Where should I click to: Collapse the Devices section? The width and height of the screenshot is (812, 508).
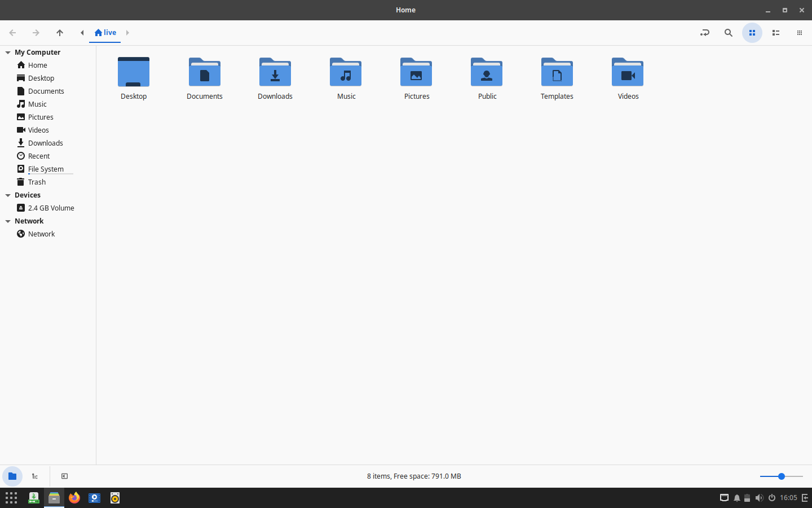[x=7, y=195]
